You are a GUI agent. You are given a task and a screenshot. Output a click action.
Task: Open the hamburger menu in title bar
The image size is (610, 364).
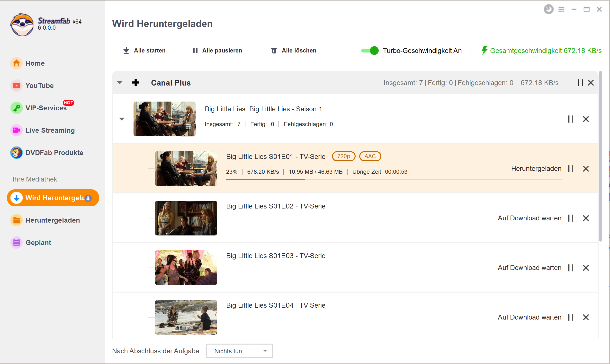561,9
